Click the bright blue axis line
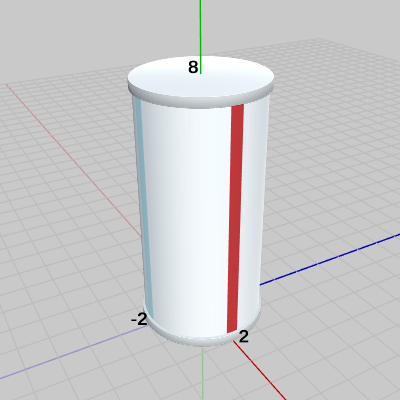 pos(330,259)
